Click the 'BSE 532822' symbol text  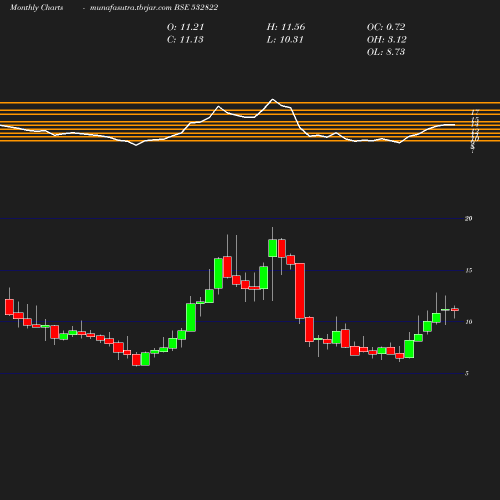(x=196, y=8)
